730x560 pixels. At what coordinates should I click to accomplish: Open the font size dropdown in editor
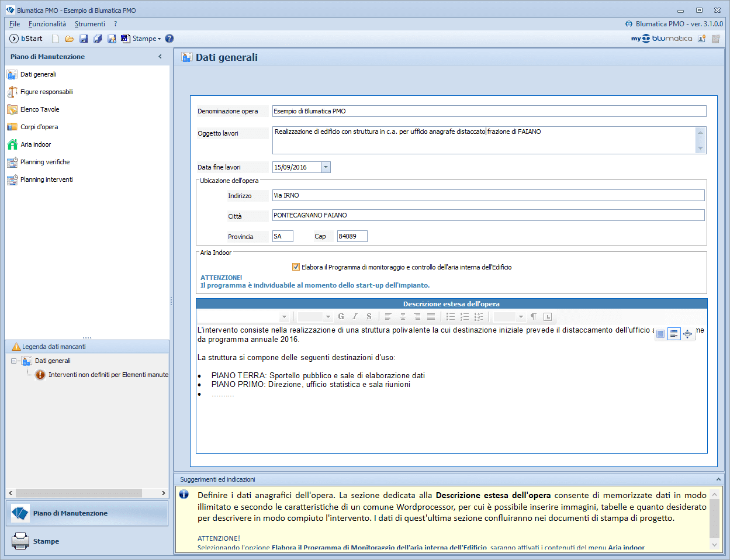tap(328, 317)
